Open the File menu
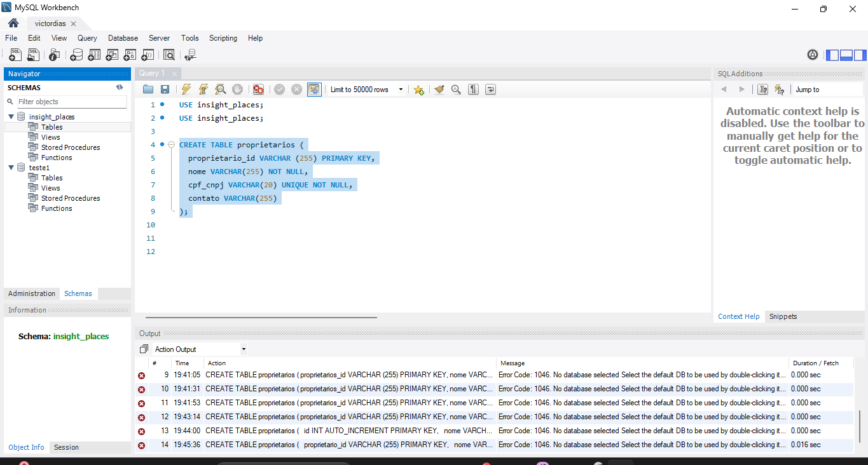The height and width of the screenshot is (465, 868). 11,38
